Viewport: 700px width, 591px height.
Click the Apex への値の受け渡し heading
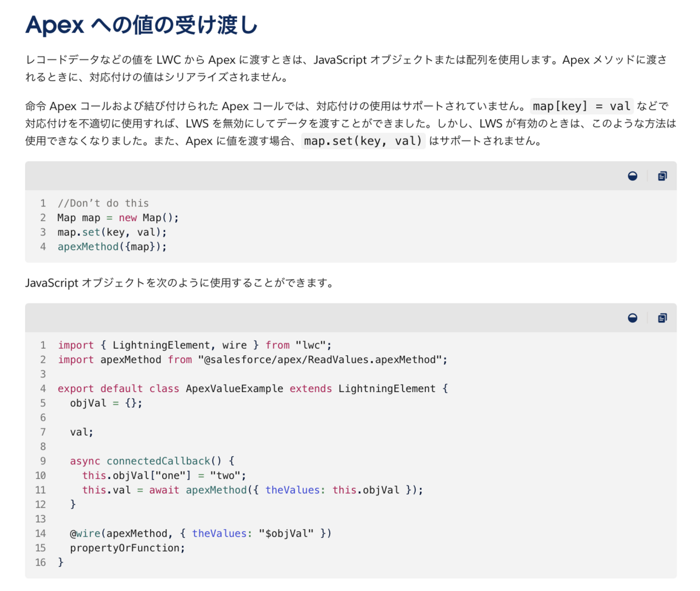tap(142, 25)
